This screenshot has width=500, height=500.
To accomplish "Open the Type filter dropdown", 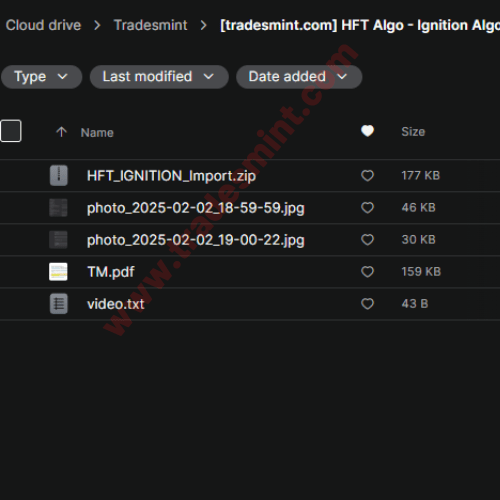I will pos(41,77).
